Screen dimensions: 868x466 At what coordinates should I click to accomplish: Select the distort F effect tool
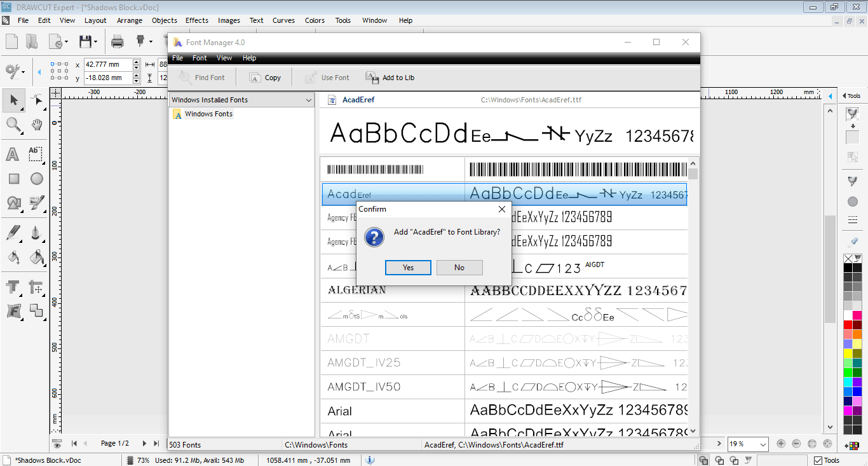coord(13,311)
